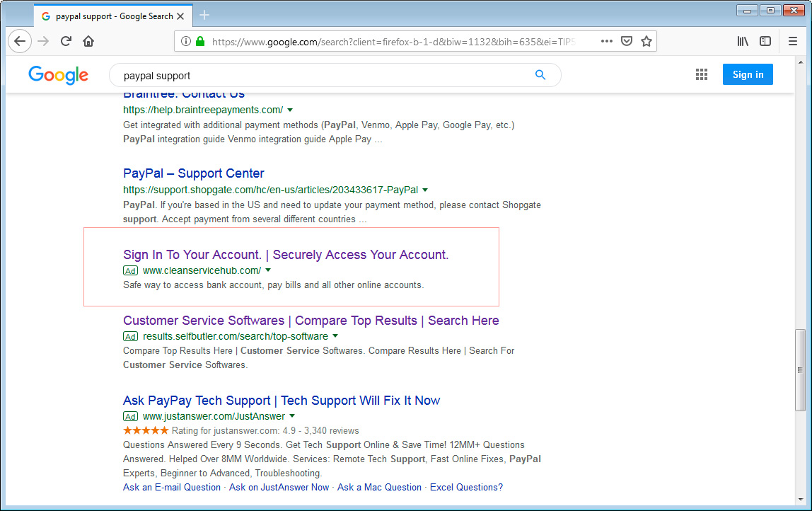Expand dropdown next to support.shopgate.com URL
812x511 pixels.
tap(425, 190)
